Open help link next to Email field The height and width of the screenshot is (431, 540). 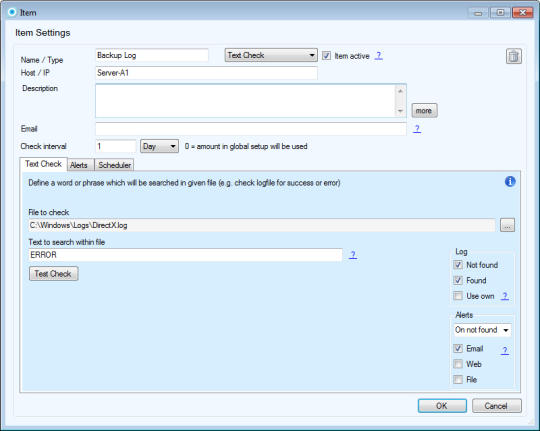(417, 129)
